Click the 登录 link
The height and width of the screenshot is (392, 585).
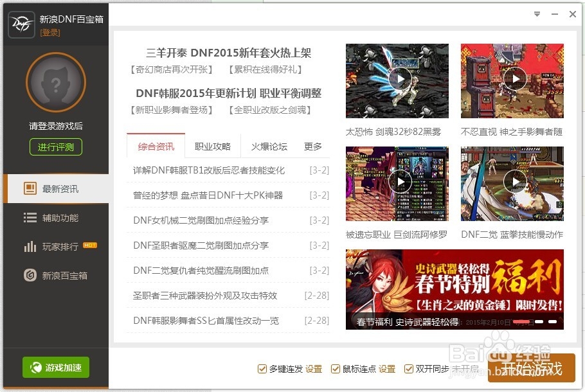(50, 32)
